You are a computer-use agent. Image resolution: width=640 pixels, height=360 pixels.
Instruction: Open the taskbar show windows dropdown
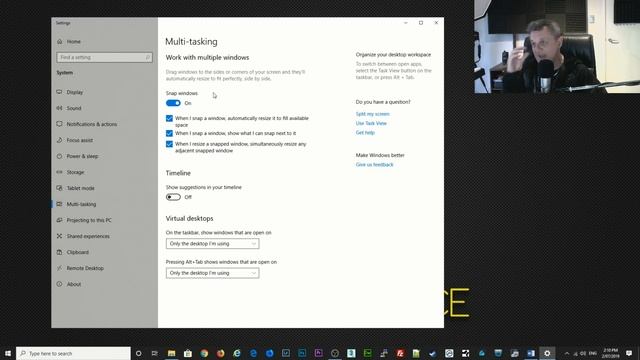coord(212,244)
